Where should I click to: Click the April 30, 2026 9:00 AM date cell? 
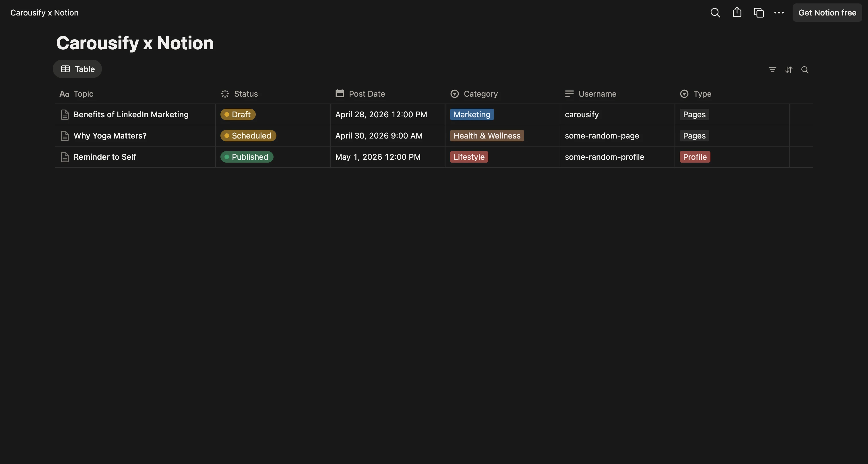pos(388,136)
